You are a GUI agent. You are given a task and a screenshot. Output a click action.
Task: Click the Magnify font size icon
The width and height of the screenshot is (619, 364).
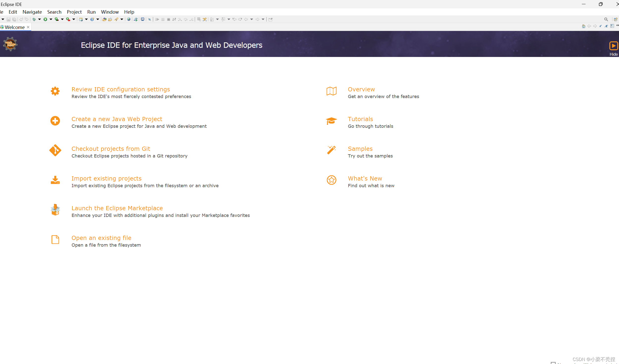point(606,26)
